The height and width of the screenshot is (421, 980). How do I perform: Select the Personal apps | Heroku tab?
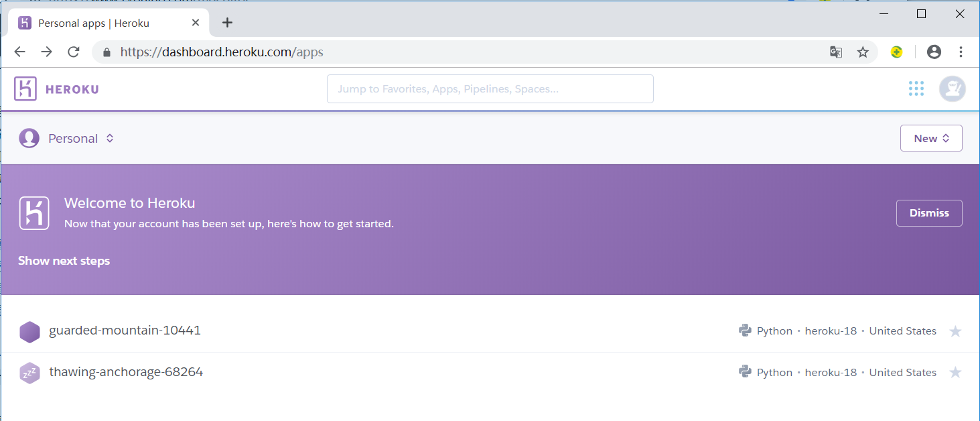(x=107, y=23)
